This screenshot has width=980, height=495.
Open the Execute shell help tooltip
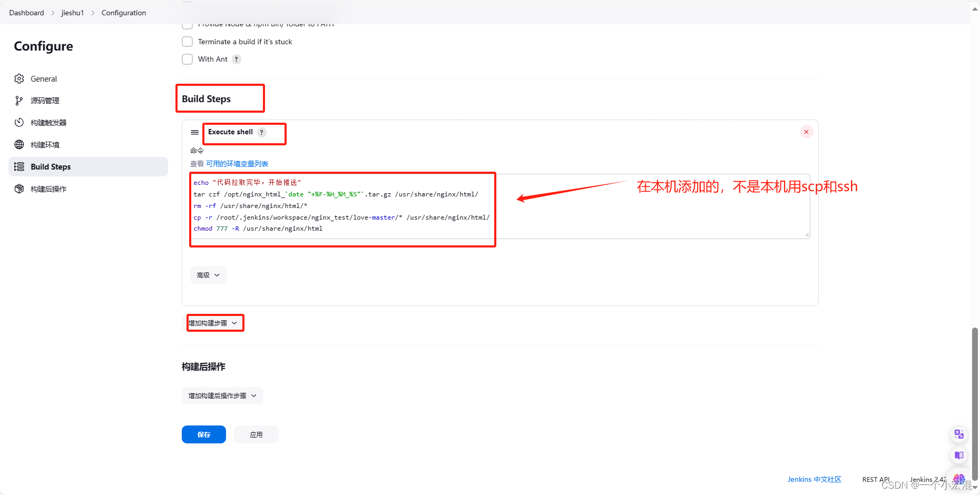pos(262,132)
